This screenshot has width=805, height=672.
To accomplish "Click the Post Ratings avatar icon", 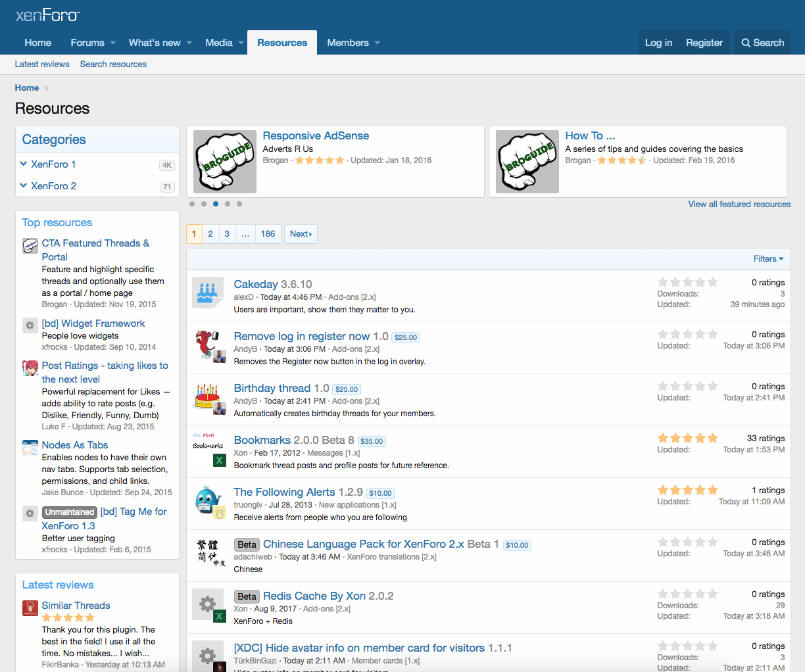I will point(30,368).
